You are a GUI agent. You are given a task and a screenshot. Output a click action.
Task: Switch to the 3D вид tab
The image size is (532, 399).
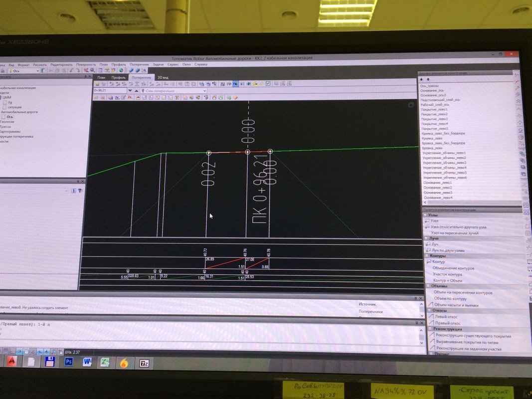pyautogui.click(x=163, y=77)
